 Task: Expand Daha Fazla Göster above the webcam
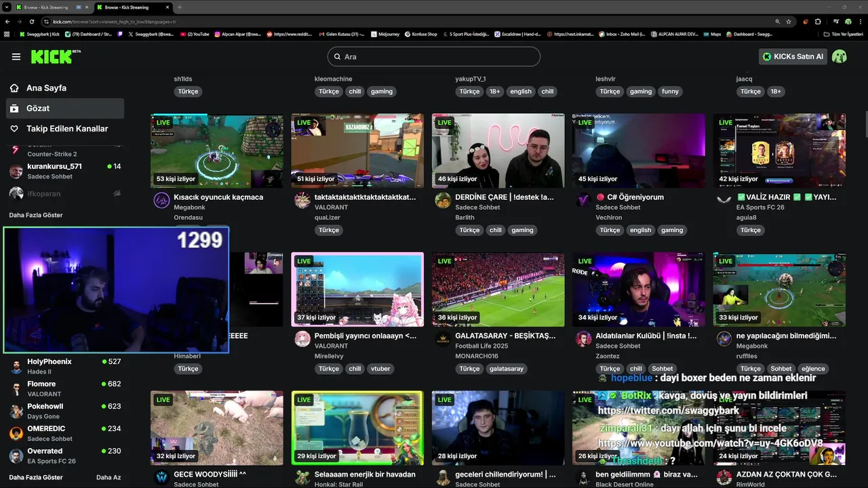click(x=36, y=215)
